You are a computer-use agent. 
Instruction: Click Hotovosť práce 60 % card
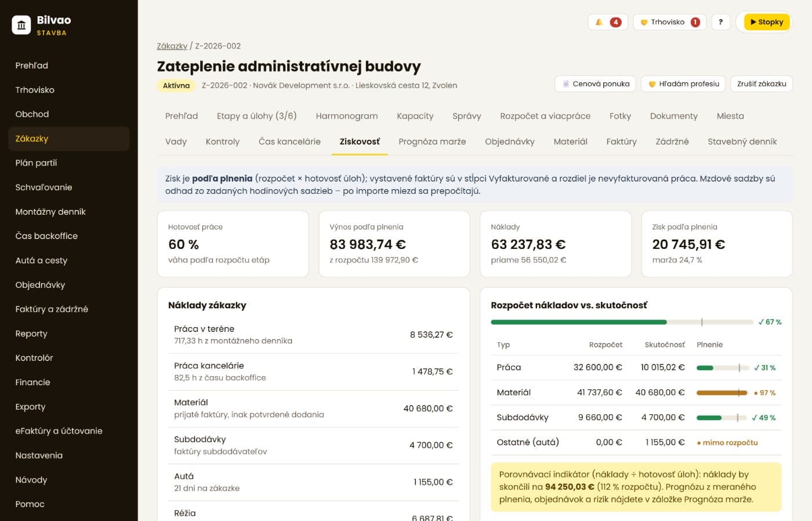coord(233,244)
